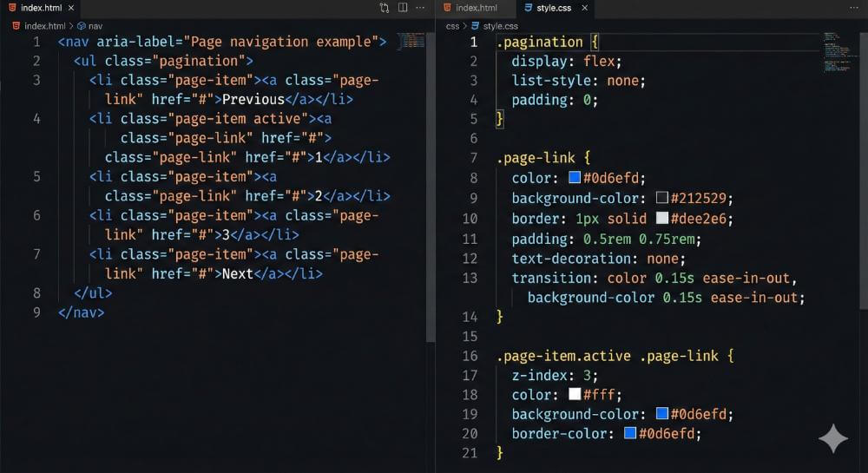Open the left editor's more actions menu
The width and height of the screenshot is (868, 473).
click(x=420, y=8)
